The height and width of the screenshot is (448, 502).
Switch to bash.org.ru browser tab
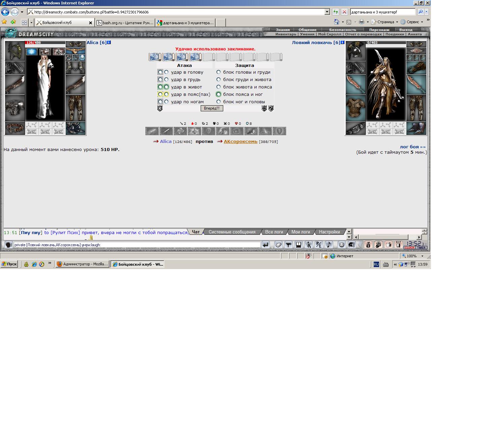coord(125,23)
